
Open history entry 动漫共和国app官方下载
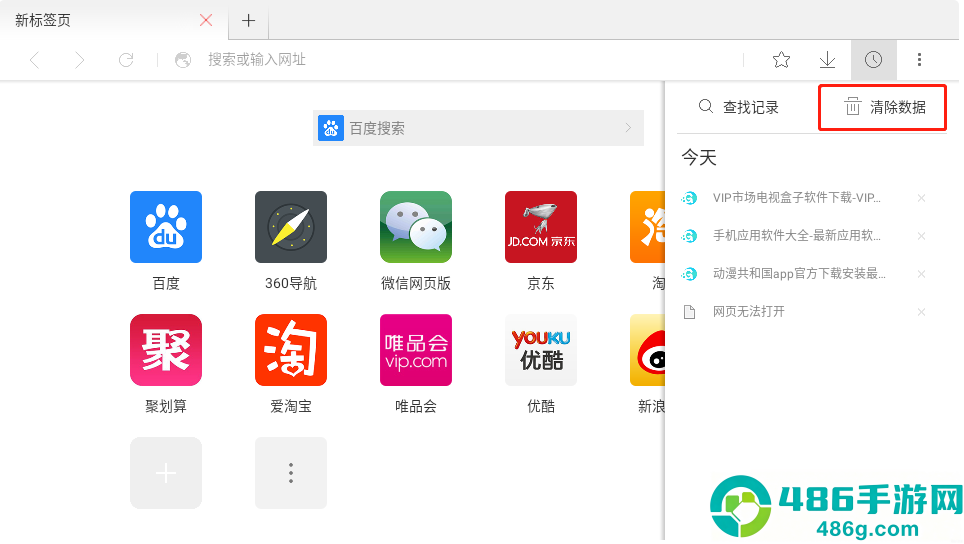(799, 274)
